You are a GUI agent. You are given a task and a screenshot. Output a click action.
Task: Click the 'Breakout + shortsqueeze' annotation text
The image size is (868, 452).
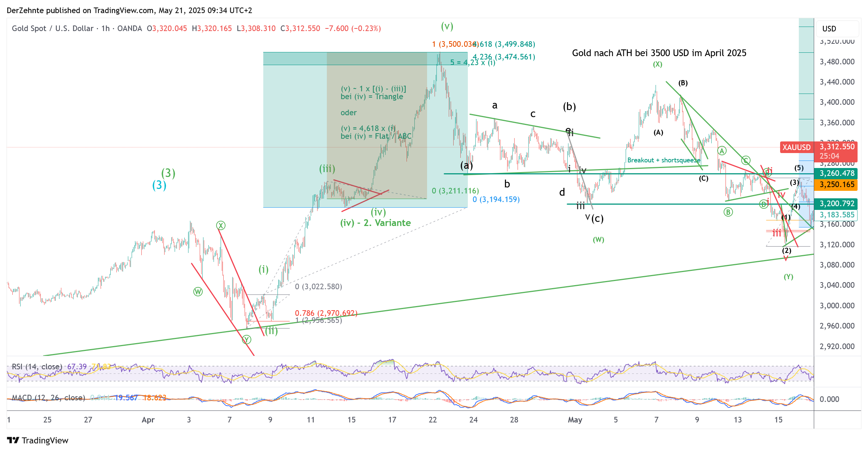[x=663, y=160]
